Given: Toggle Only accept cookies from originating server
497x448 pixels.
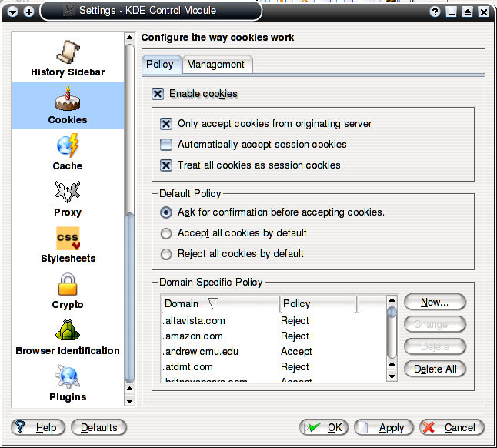Looking at the screenshot, I should [166, 124].
